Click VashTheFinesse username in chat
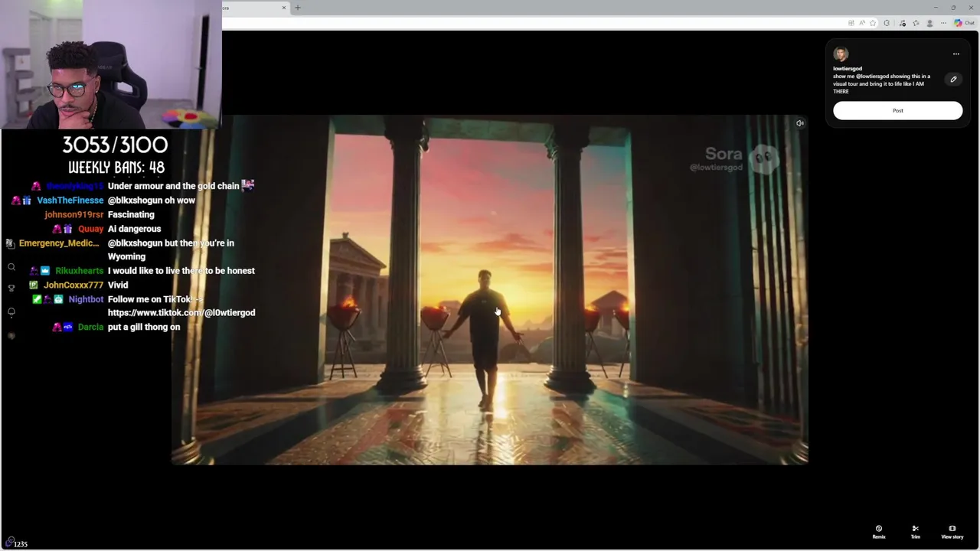The image size is (980, 551). [70, 201]
